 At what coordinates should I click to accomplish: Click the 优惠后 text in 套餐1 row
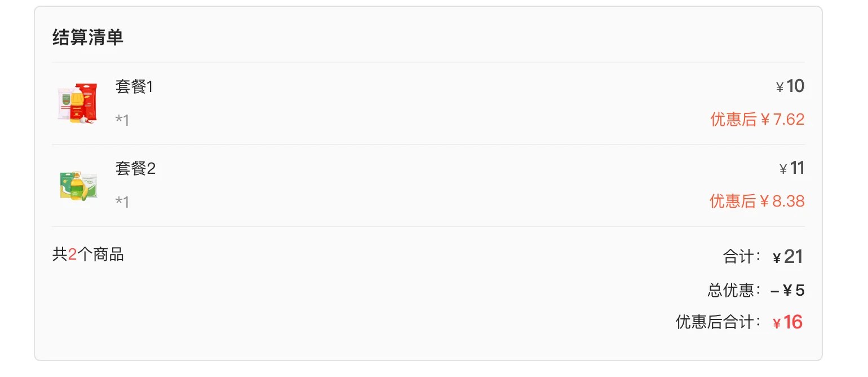[733, 120]
